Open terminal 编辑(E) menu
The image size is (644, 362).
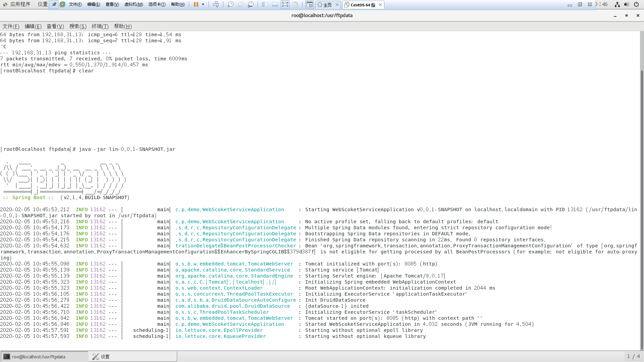click(33, 26)
